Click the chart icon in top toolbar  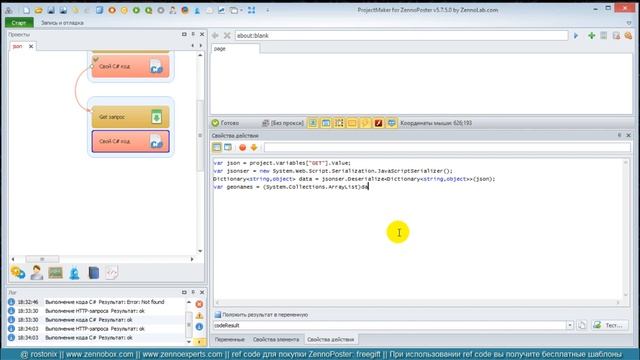pyautogui.click(x=221, y=10)
